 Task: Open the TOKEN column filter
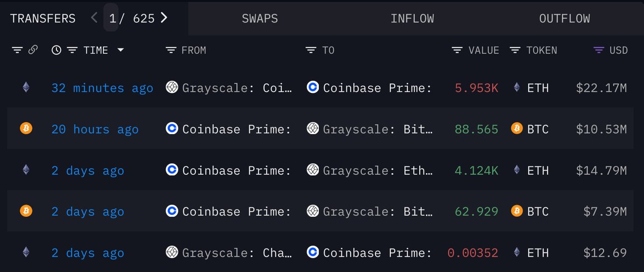pyautogui.click(x=515, y=50)
